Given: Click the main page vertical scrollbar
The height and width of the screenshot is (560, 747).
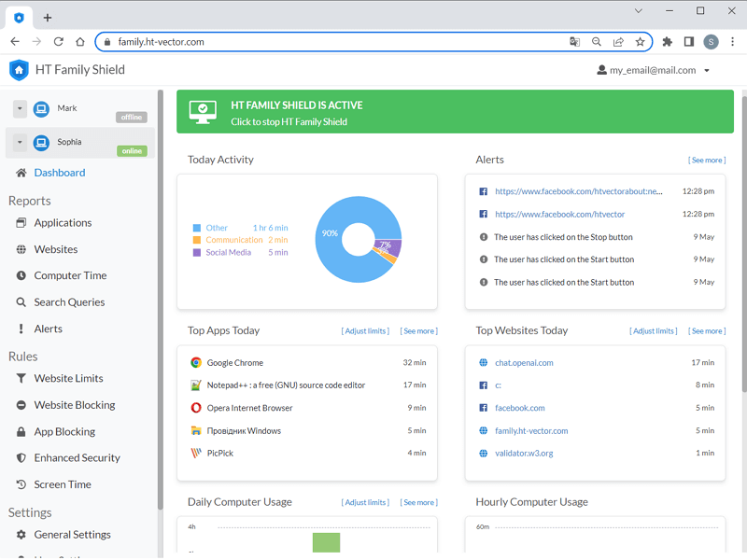Looking at the screenshot, I should (x=744, y=243).
